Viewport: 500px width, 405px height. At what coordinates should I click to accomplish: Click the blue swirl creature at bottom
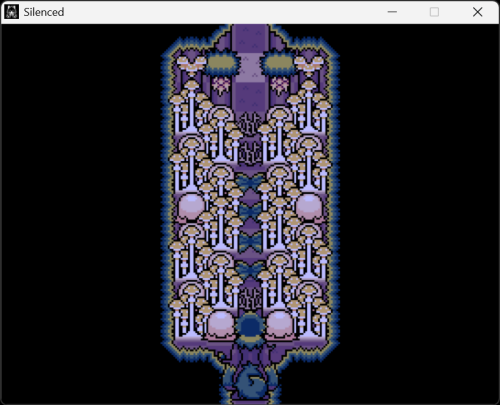click(251, 381)
